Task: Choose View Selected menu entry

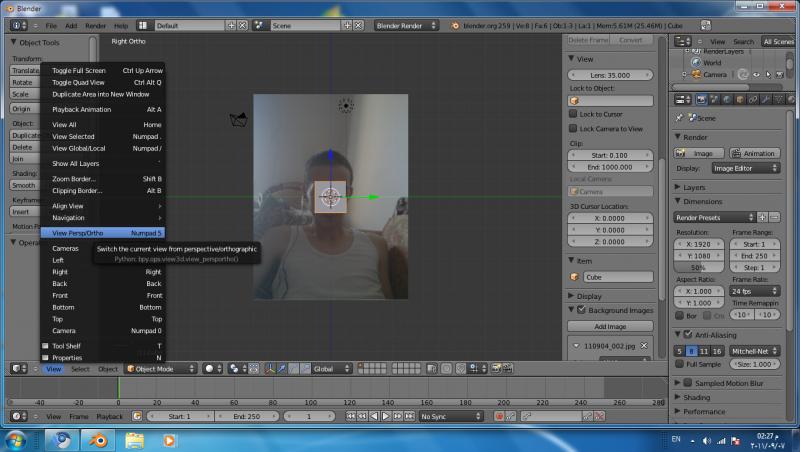Action: 103,136
